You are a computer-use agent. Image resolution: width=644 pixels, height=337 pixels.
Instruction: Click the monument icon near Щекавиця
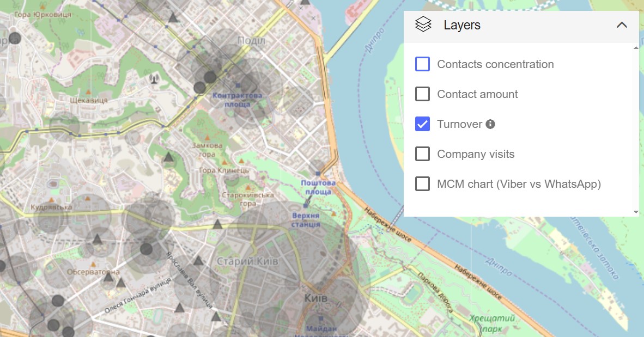click(x=154, y=80)
